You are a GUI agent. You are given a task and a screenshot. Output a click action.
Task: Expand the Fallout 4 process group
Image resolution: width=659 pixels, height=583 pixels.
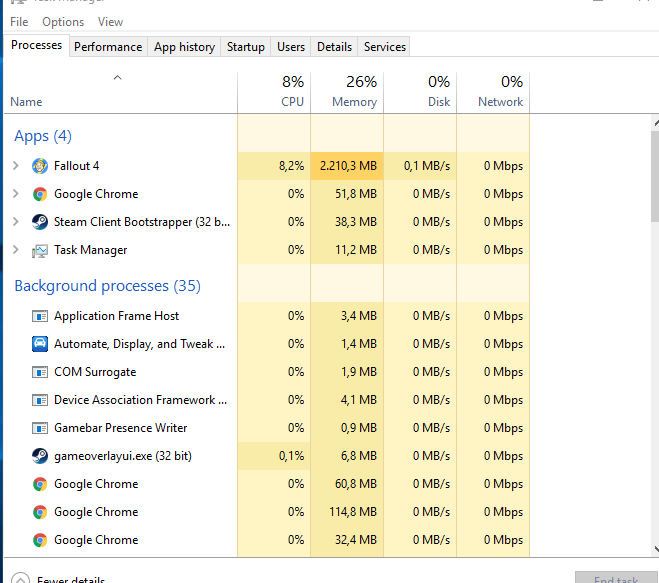tap(15, 166)
